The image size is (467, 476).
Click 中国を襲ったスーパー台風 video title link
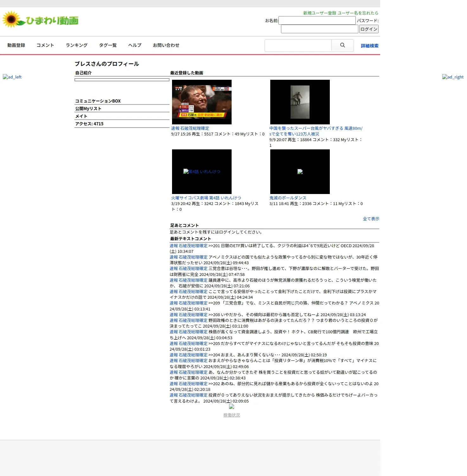316,131
